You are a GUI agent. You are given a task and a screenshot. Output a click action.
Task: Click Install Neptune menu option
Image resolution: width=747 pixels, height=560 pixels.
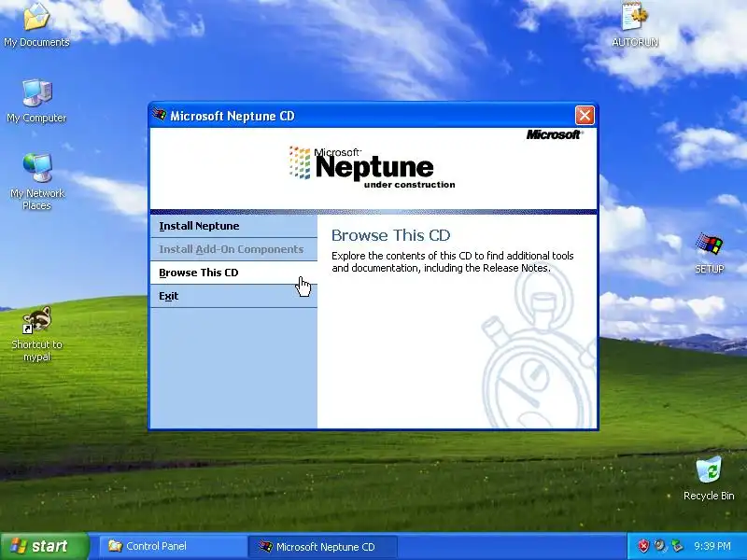[233, 226]
